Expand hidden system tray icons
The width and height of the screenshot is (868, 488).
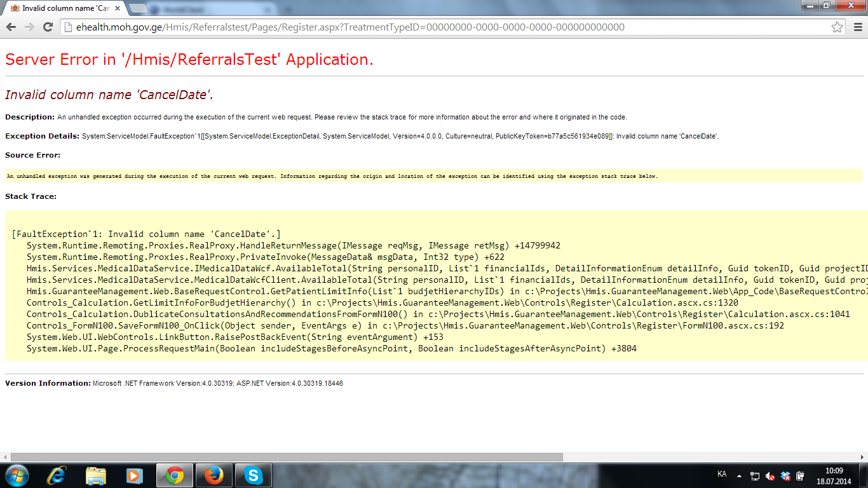[x=739, y=475]
